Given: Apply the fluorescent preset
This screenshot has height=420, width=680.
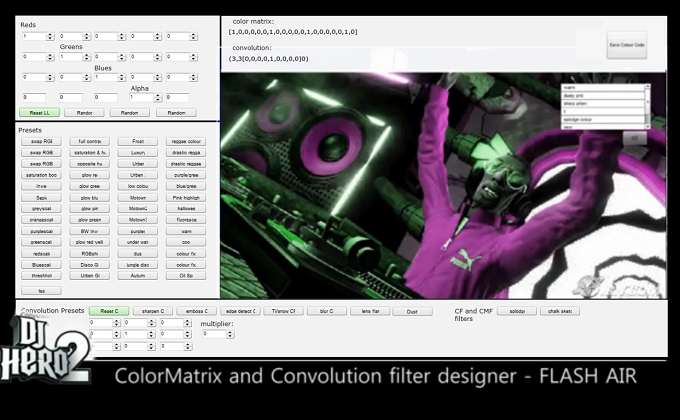Looking at the screenshot, I should coord(186,220).
